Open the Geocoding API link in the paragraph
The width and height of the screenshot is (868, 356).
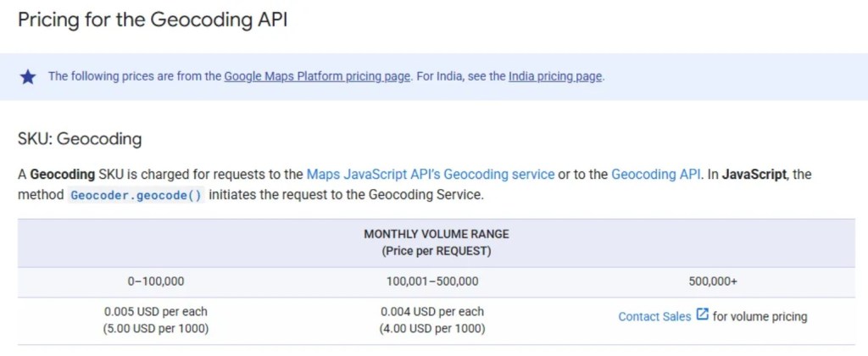pos(655,175)
